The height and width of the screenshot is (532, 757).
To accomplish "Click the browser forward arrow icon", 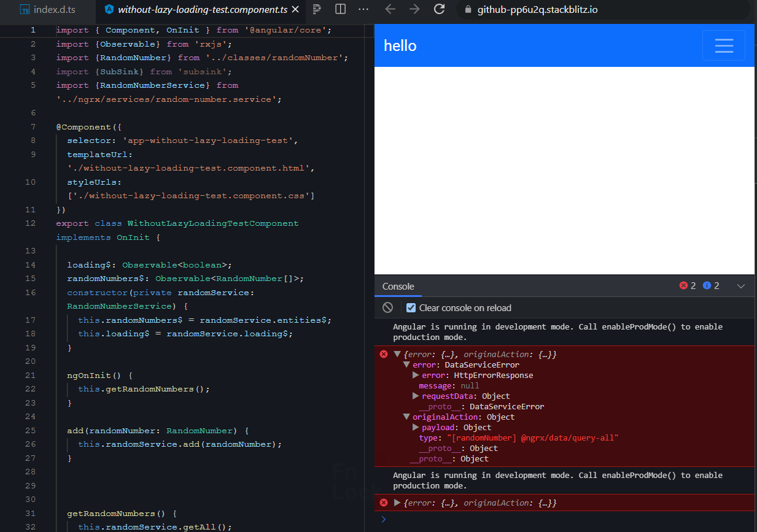I will [414, 9].
